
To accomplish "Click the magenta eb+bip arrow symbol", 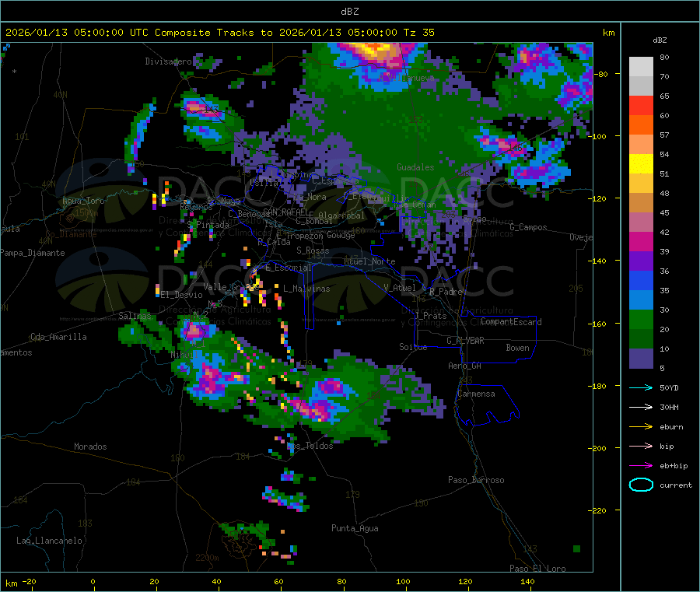I will (x=641, y=465).
